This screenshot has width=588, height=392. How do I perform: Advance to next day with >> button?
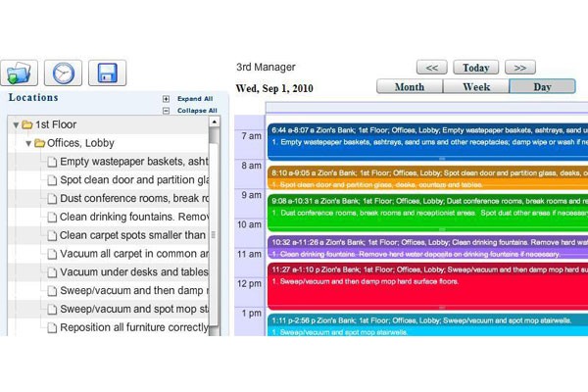(520, 68)
